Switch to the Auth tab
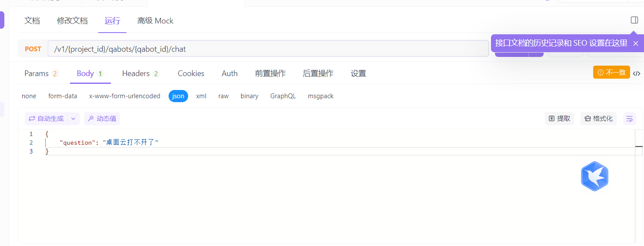The image size is (644, 246). coord(229,73)
